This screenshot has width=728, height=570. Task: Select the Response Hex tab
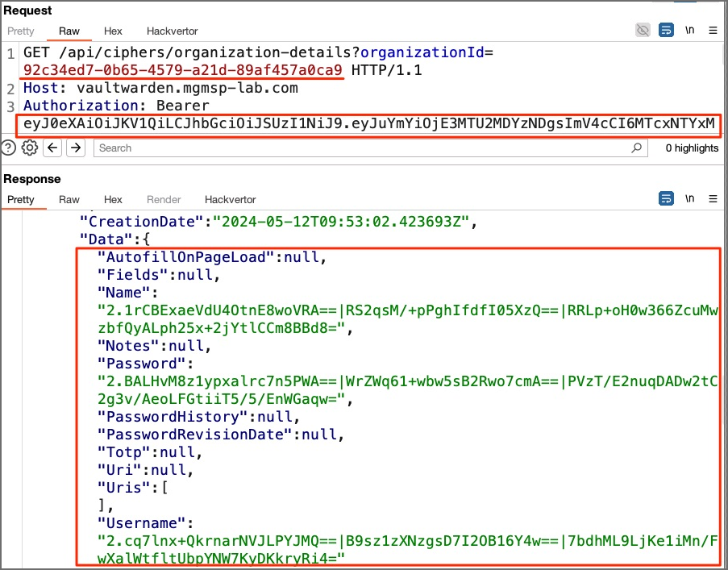click(x=113, y=199)
